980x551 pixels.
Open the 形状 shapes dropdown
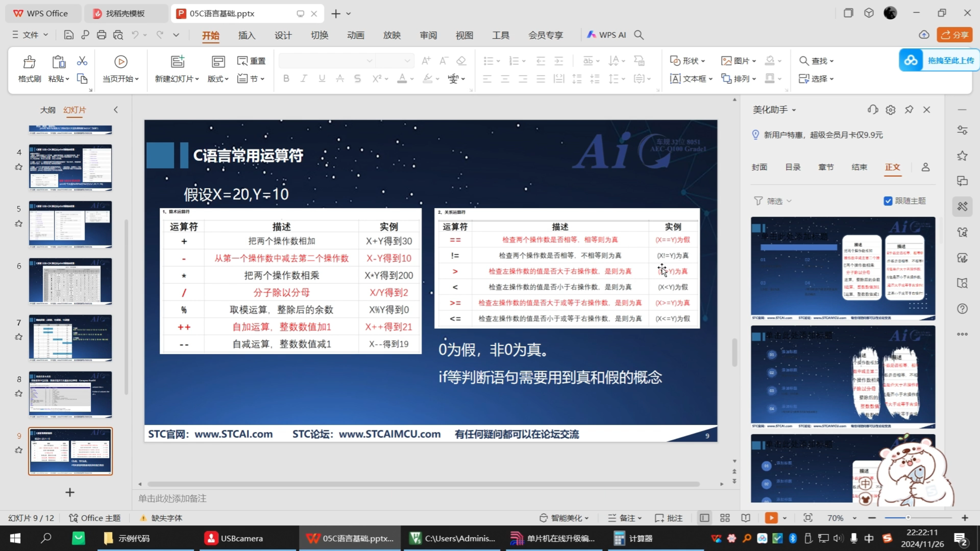(688, 61)
